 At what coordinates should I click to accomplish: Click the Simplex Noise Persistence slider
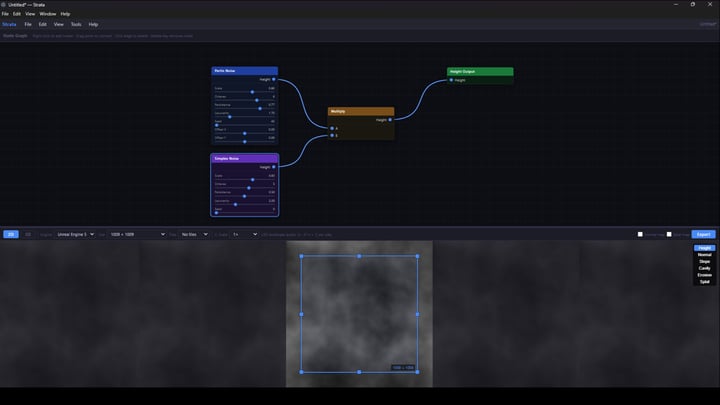pos(244,196)
